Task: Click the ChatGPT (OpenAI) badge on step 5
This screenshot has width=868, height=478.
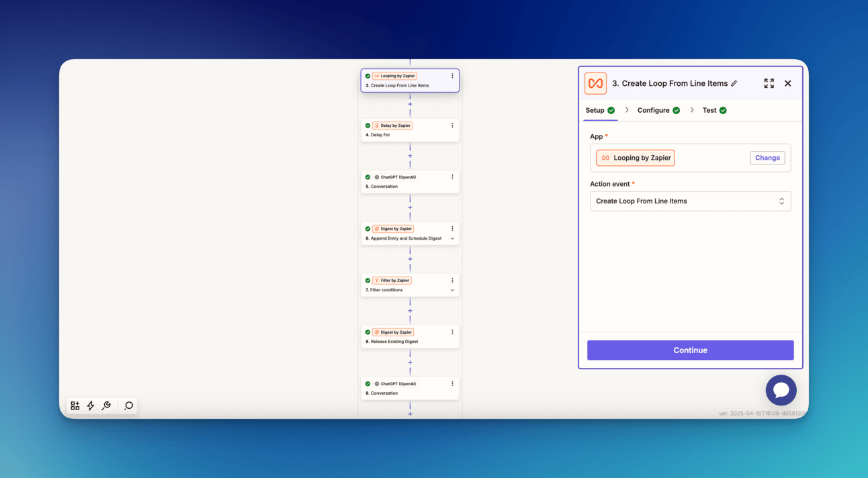Action: pyautogui.click(x=395, y=177)
